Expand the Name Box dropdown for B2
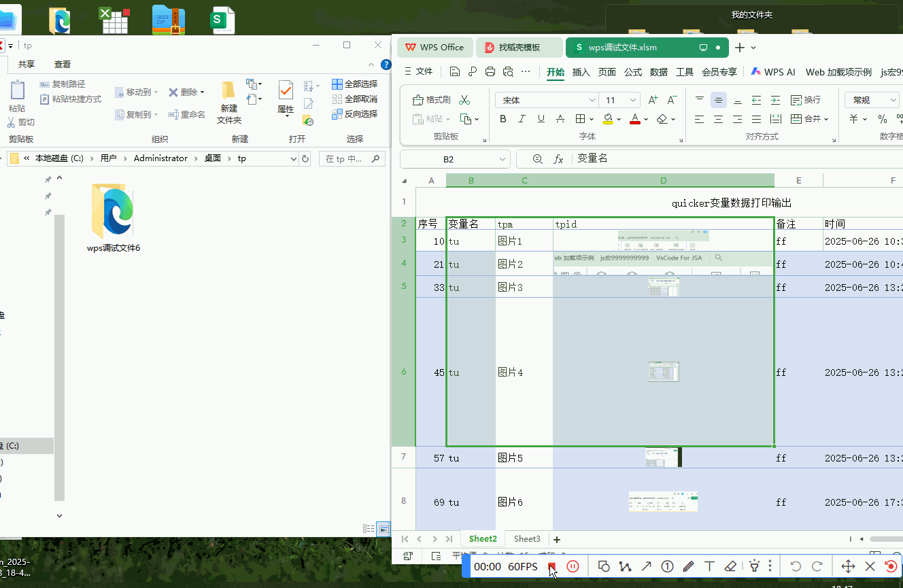This screenshot has width=903, height=588. [x=502, y=159]
